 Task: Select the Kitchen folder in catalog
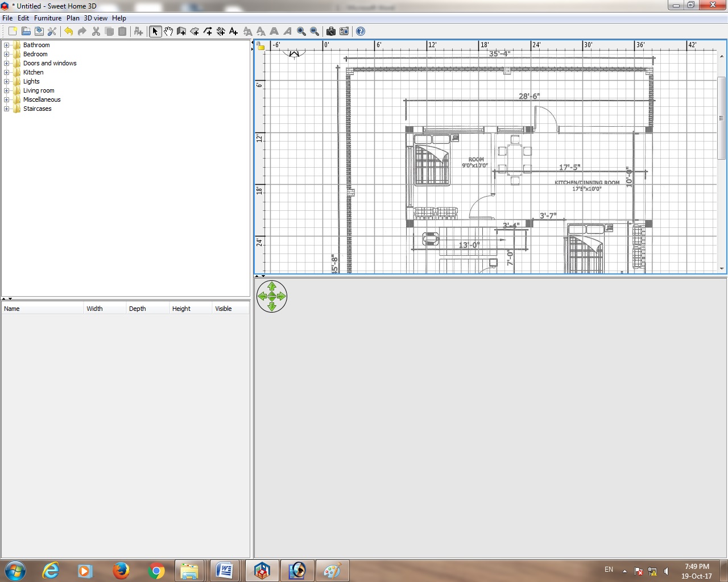click(x=33, y=72)
